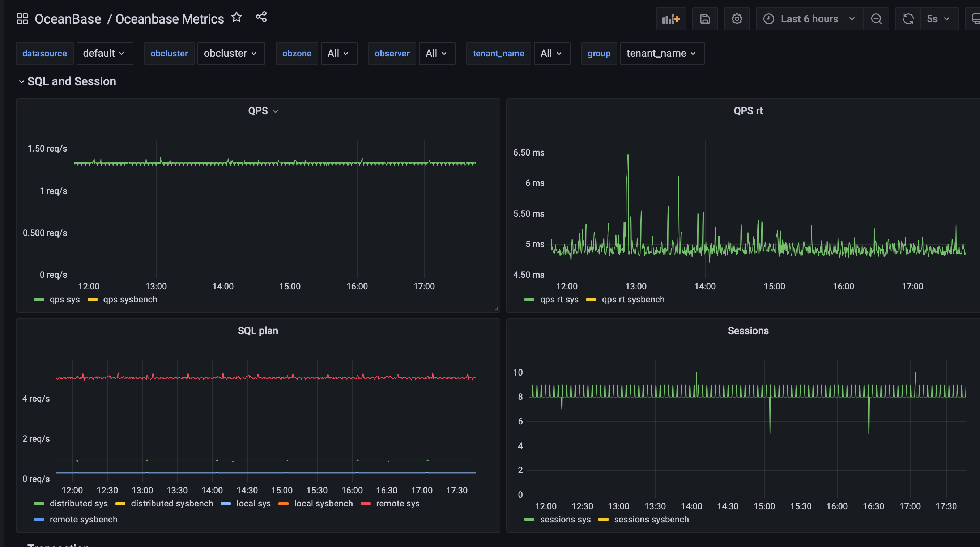This screenshot has width=980, height=547.
Task: Toggle qps sys series in QPS legend
Action: pos(65,300)
